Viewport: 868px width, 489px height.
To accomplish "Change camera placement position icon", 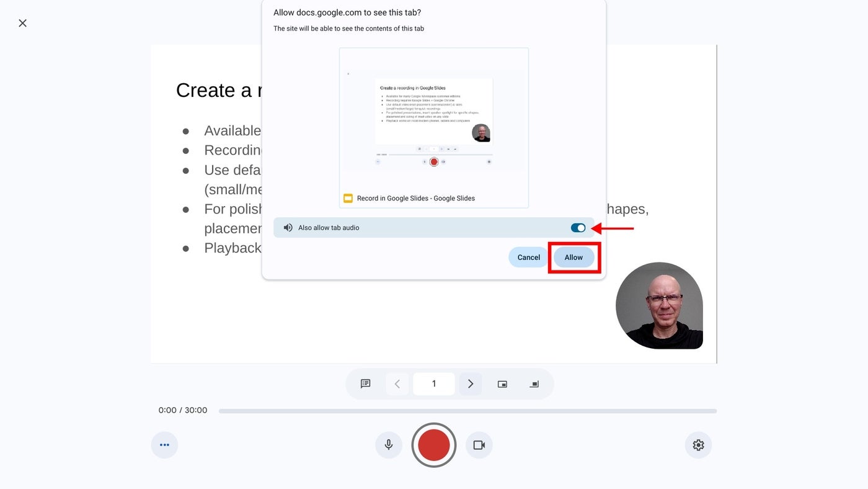I will tap(534, 384).
